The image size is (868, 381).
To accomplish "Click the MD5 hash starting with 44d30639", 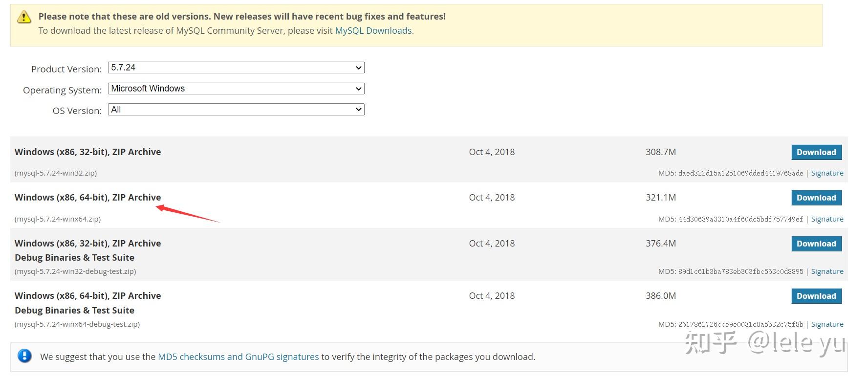I will pyautogui.click(x=740, y=219).
